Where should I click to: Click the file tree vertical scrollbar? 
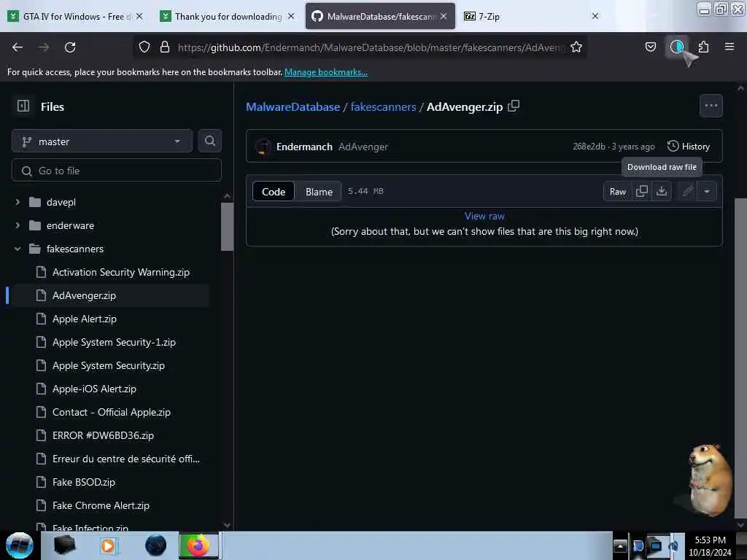click(228, 227)
